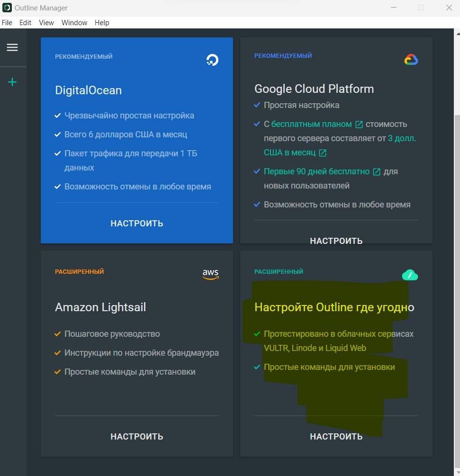This screenshot has height=476, width=460.
Task: Click НАСТРОИТЬ on the Outline anywhere card
Action: coord(336,437)
